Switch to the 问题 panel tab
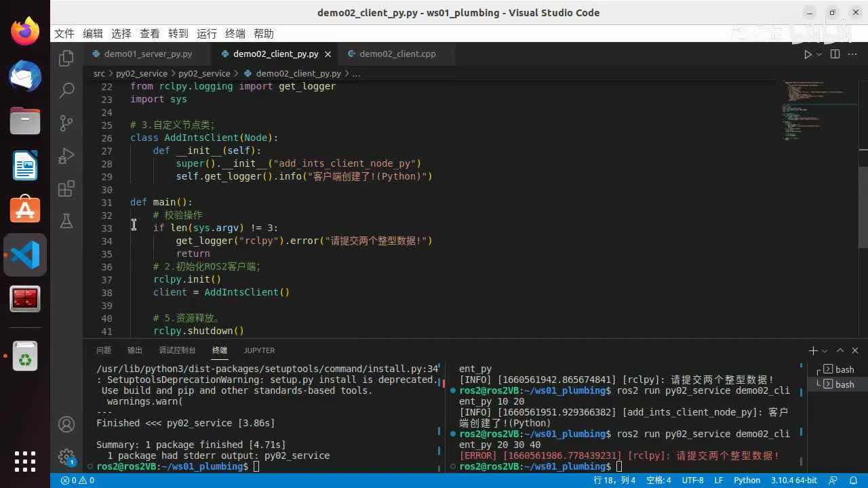 (x=104, y=350)
